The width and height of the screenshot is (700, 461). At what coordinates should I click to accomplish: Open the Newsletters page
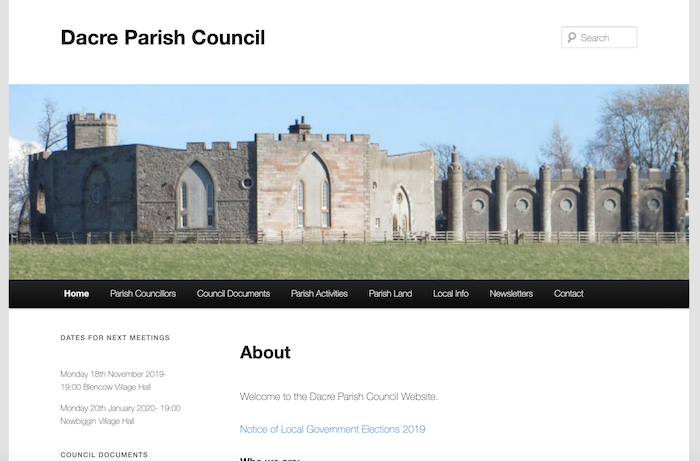pos(511,294)
